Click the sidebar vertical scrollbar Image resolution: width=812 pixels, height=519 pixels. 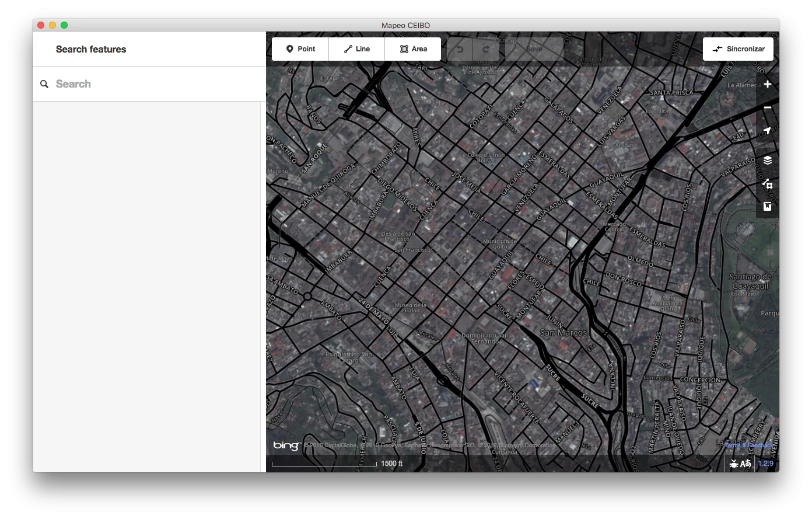click(263, 287)
